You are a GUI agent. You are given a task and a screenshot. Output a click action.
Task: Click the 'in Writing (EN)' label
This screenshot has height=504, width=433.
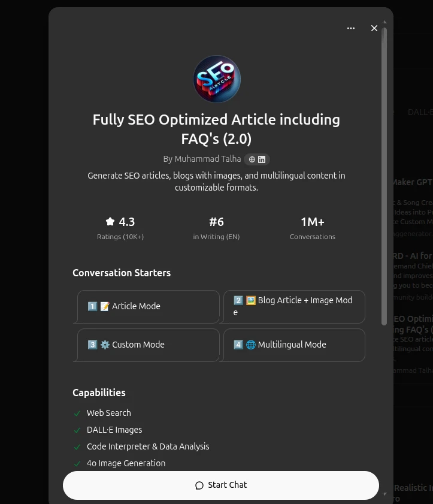click(217, 237)
